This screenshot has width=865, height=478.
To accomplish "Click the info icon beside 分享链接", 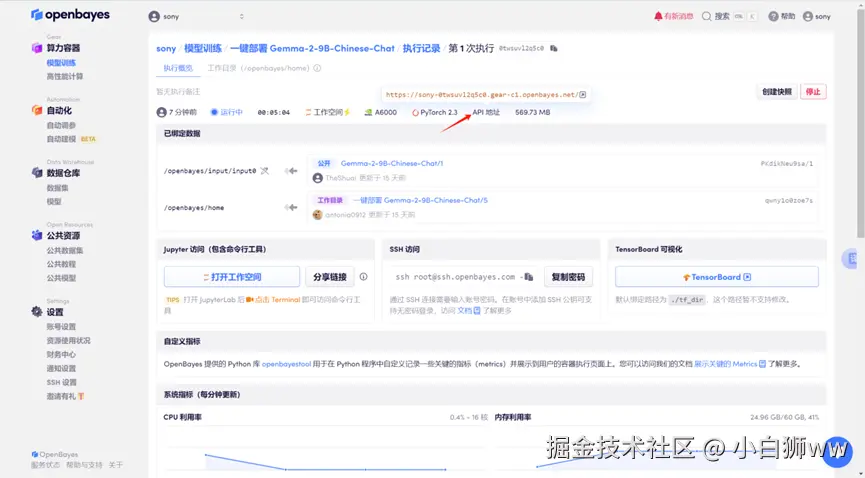I will pyautogui.click(x=364, y=277).
